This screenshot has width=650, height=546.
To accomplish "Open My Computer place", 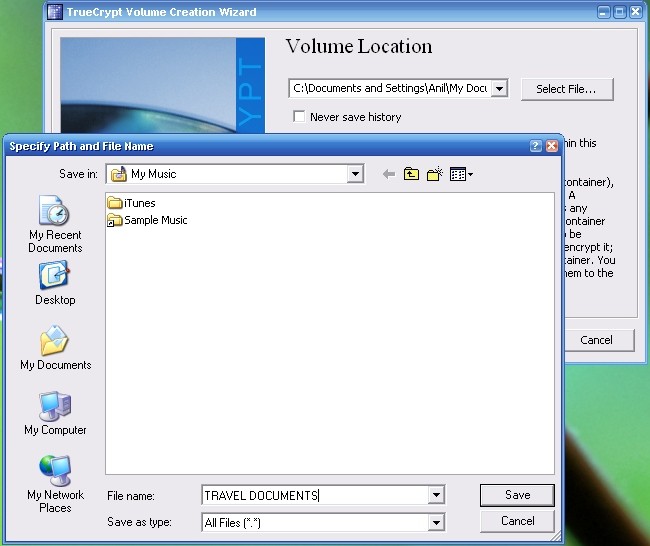I will 55,413.
